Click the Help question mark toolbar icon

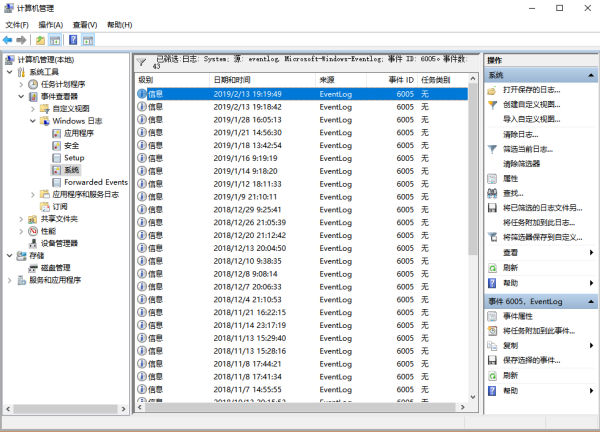coord(72,40)
